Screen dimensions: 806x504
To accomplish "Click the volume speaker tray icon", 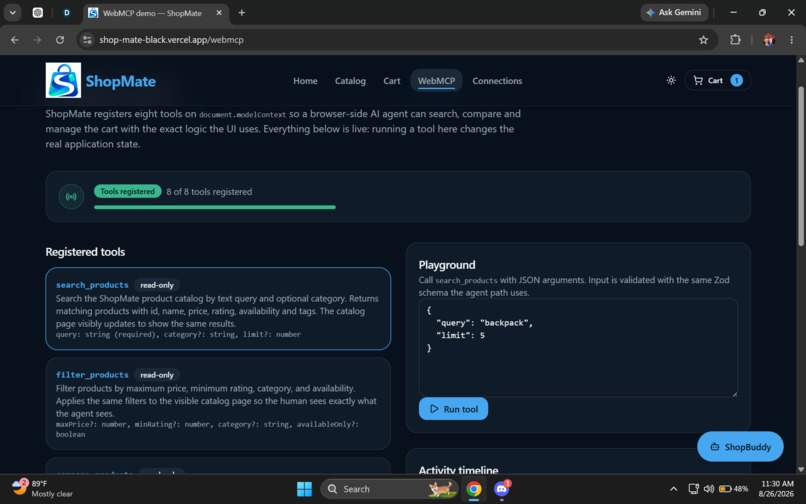I will point(709,489).
